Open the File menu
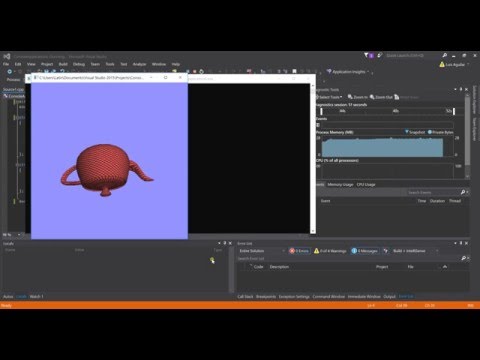Viewport: 480px width, 360px height. coord(6,64)
